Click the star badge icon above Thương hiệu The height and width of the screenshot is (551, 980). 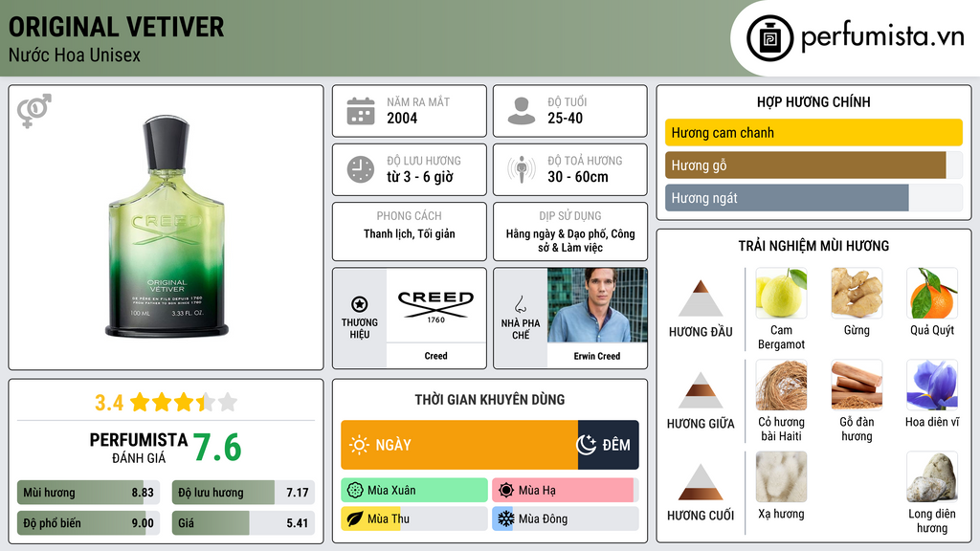[x=360, y=304]
